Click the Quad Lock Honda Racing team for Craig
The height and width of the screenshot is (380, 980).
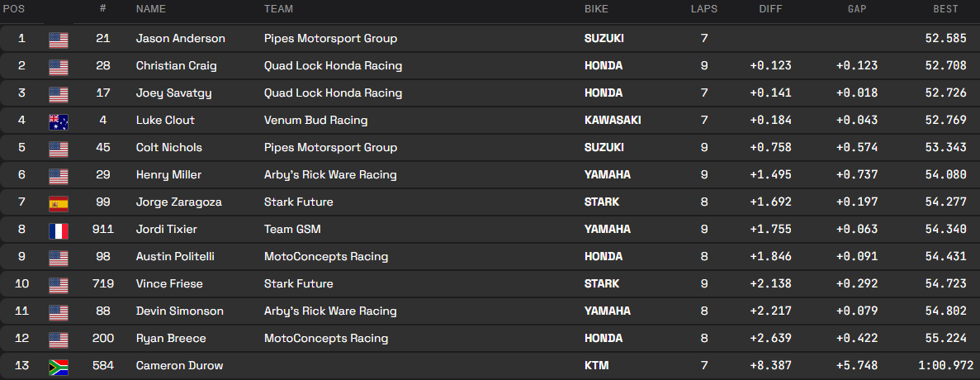(x=333, y=66)
